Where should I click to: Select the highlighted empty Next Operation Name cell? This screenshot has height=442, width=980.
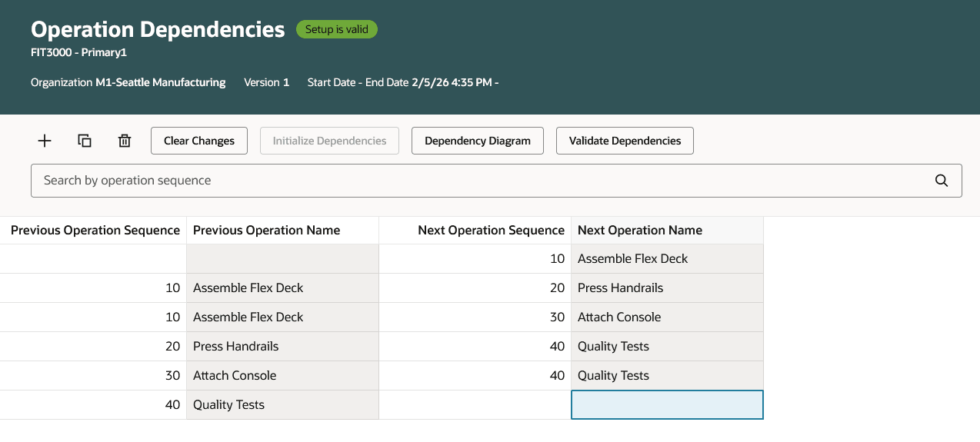667,405
